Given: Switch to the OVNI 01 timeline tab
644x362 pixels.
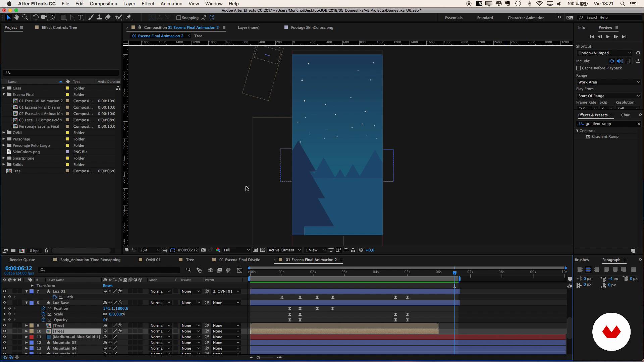Looking at the screenshot, I should coord(153,259).
